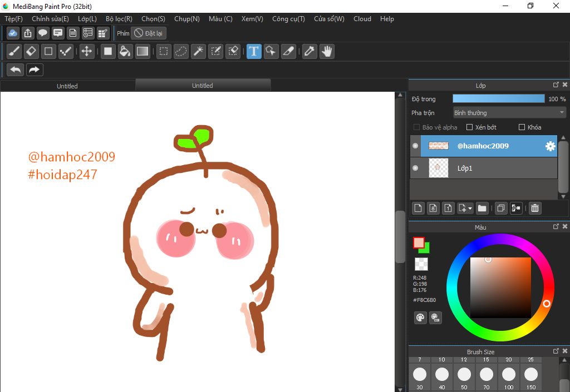Viewport: 570px width, 392px height.
Task: Open the Pha trộn blend mode dropdown
Action: 509,113
